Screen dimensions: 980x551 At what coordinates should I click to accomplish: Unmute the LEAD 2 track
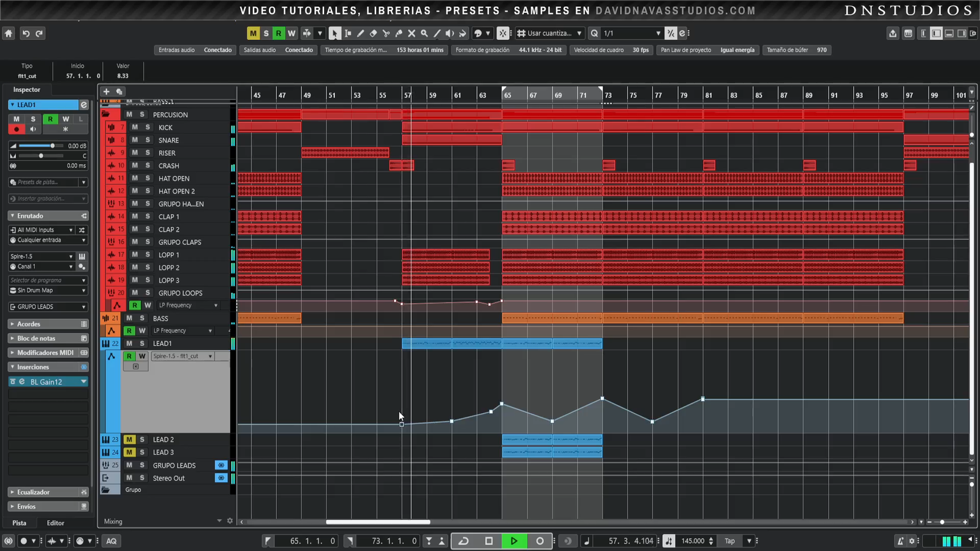[129, 440]
